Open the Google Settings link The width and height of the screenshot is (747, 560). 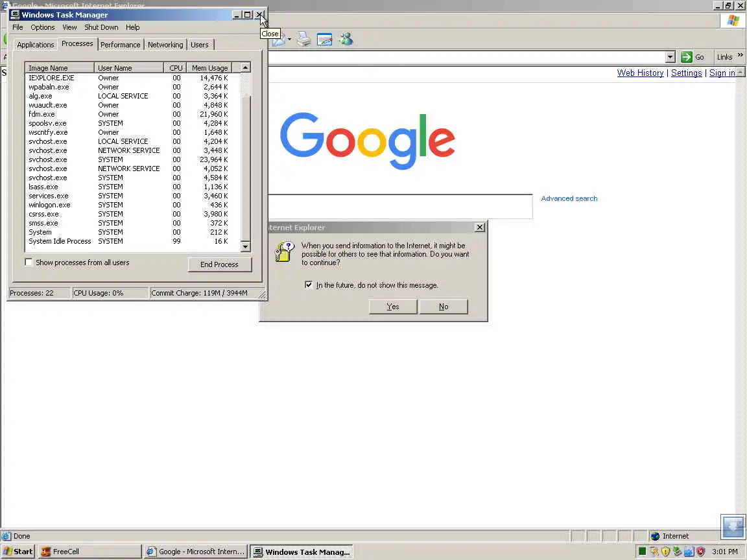pos(687,73)
